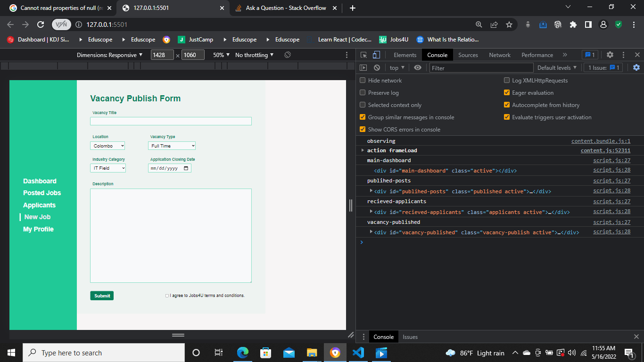Open the top context selector dropdown
Screen dimensions: 644x362
click(x=397, y=68)
